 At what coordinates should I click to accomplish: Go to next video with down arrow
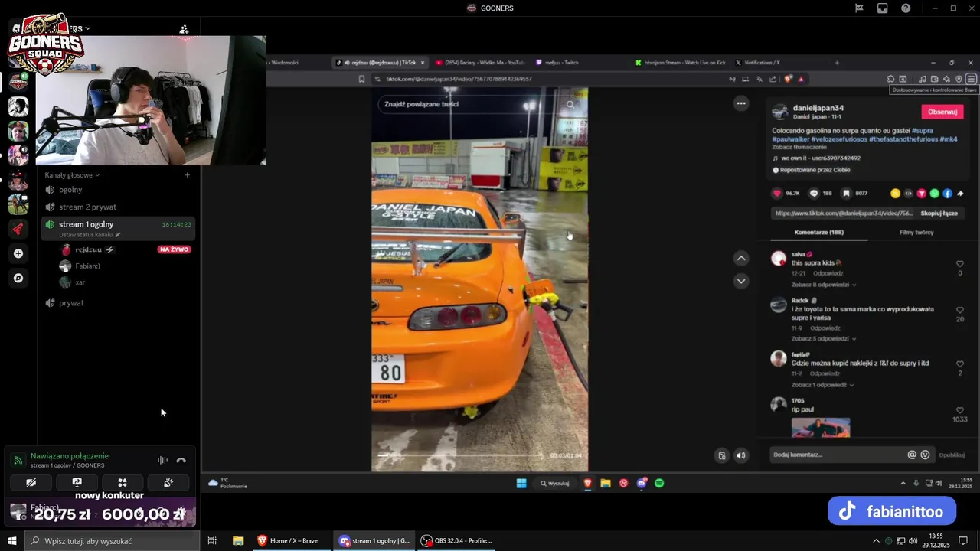(740, 281)
